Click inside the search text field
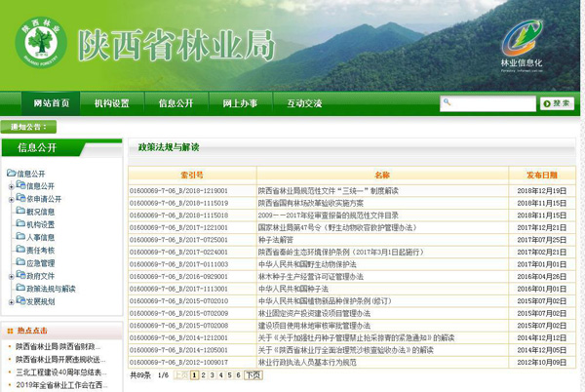This screenshot has width=585, height=392. 487,103
